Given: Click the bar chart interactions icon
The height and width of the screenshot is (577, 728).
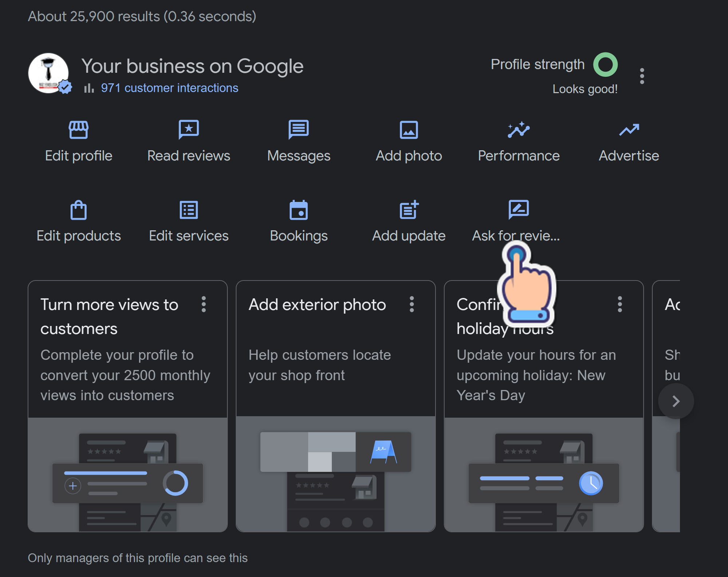Looking at the screenshot, I should (x=89, y=88).
